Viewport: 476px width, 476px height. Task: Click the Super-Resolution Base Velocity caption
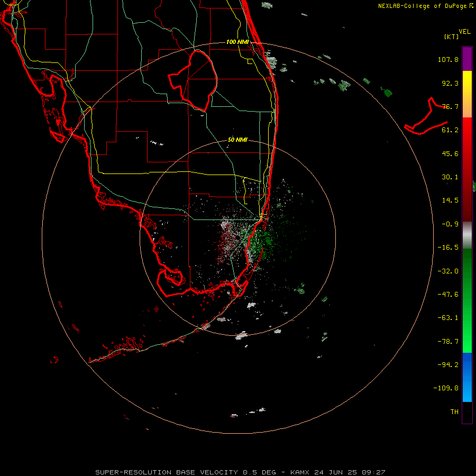(x=241, y=472)
